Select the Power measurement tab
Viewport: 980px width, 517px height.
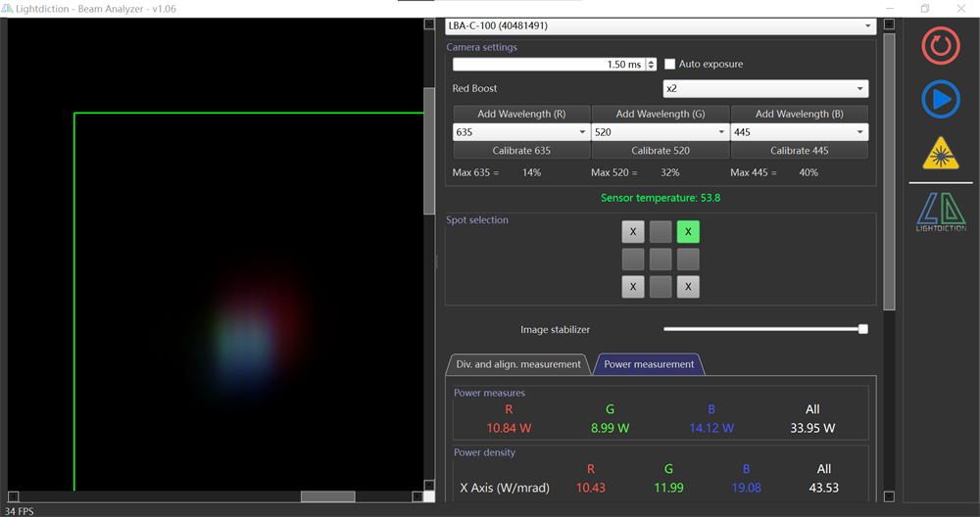point(649,364)
